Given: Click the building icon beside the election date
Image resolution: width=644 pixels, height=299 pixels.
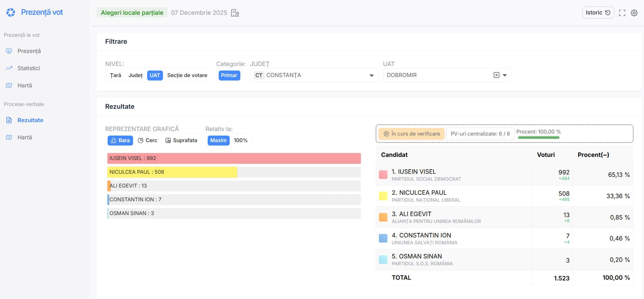Looking at the screenshot, I should (235, 13).
